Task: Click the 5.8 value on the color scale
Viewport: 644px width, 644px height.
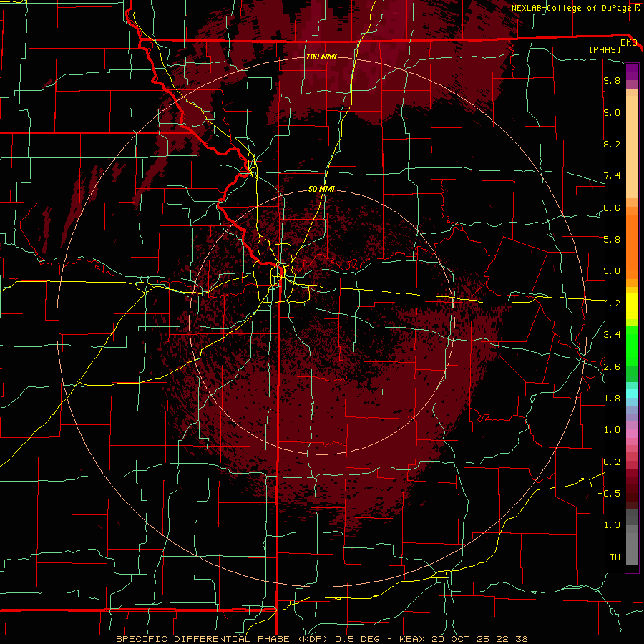Action: click(612, 240)
